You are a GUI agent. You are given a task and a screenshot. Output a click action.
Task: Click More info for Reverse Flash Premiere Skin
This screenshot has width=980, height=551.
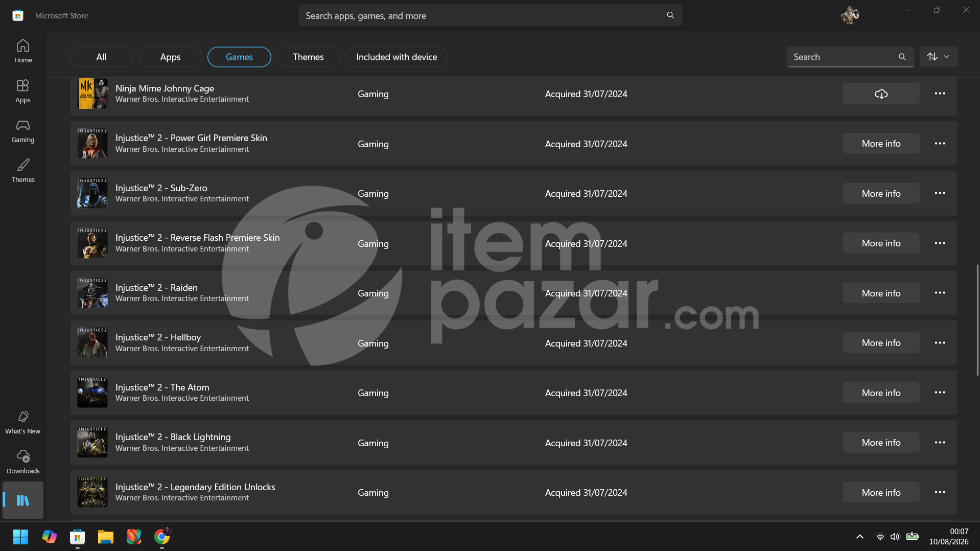pyautogui.click(x=881, y=243)
